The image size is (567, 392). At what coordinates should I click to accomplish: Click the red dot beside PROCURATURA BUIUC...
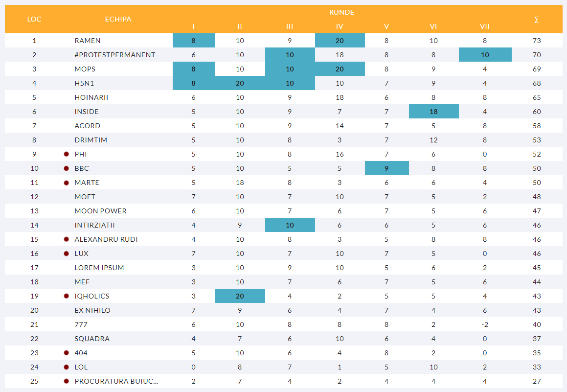(66, 381)
